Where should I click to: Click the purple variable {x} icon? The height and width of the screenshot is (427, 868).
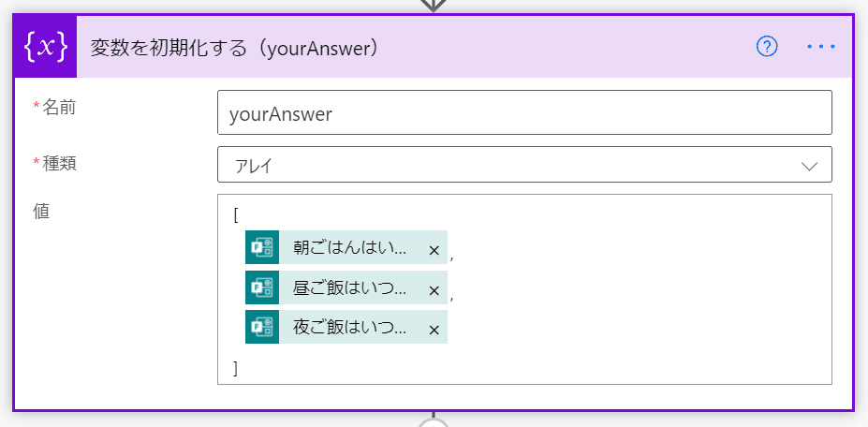click(x=46, y=47)
